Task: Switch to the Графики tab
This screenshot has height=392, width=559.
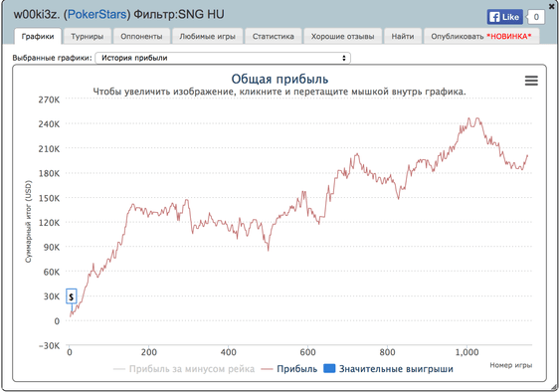Action: [38, 37]
